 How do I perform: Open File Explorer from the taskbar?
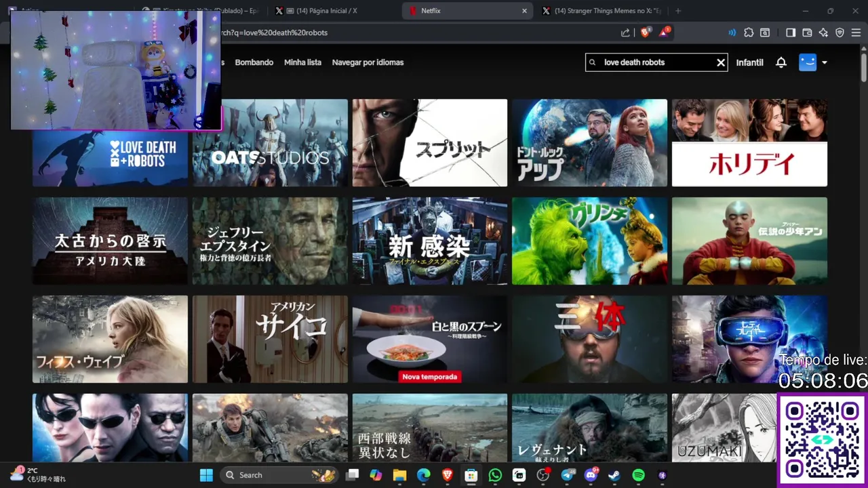point(399,475)
